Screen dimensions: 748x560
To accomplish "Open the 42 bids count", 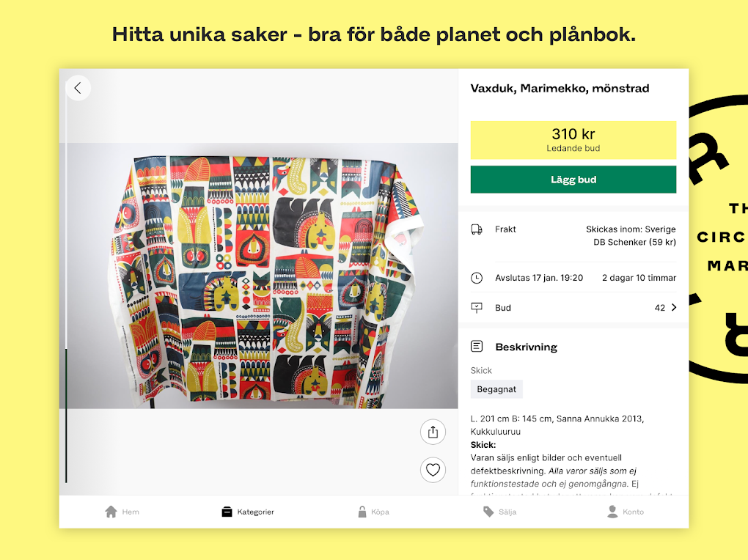I will point(660,308).
